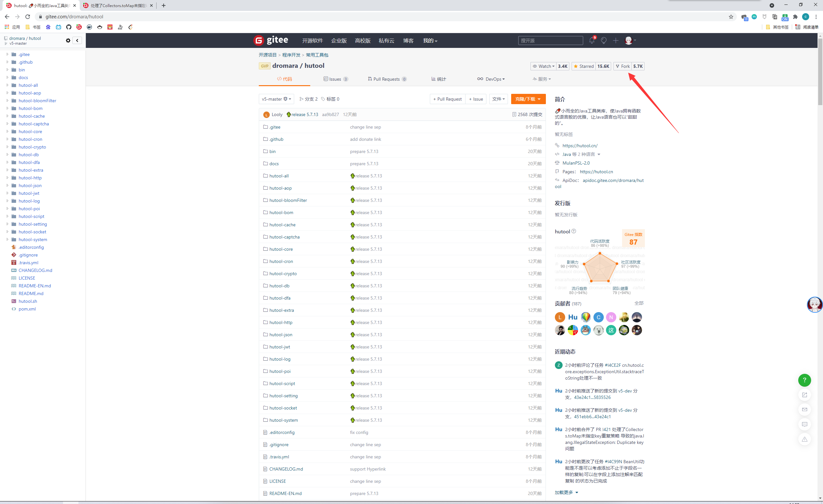Click the green help question button
This screenshot has width=823, height=504.
coord(804,380)
